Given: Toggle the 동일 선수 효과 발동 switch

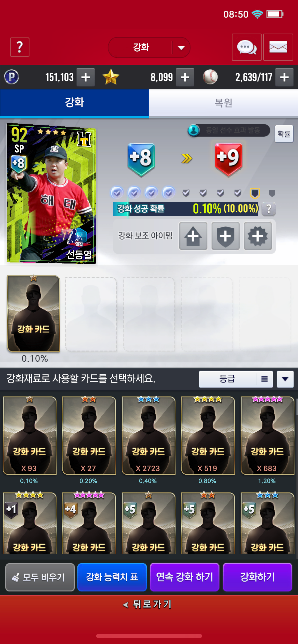Looking at the screenshot, I should coord(229,130).
